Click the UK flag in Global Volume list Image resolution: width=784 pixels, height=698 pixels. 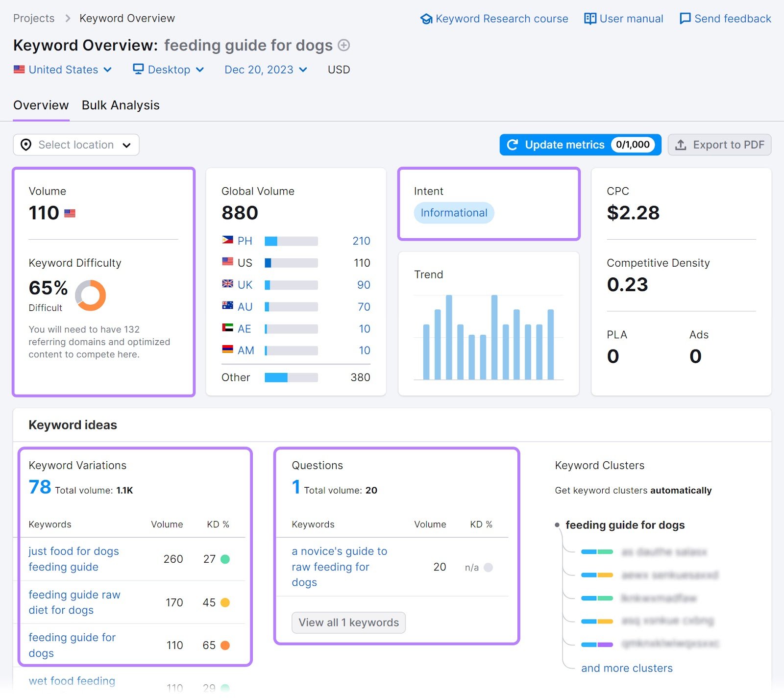pyautogui.click(x=227, y=284)
